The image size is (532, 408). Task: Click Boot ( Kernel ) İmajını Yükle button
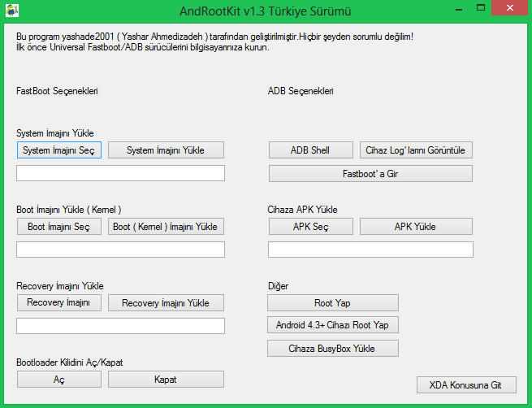click(x=166, y=227)
